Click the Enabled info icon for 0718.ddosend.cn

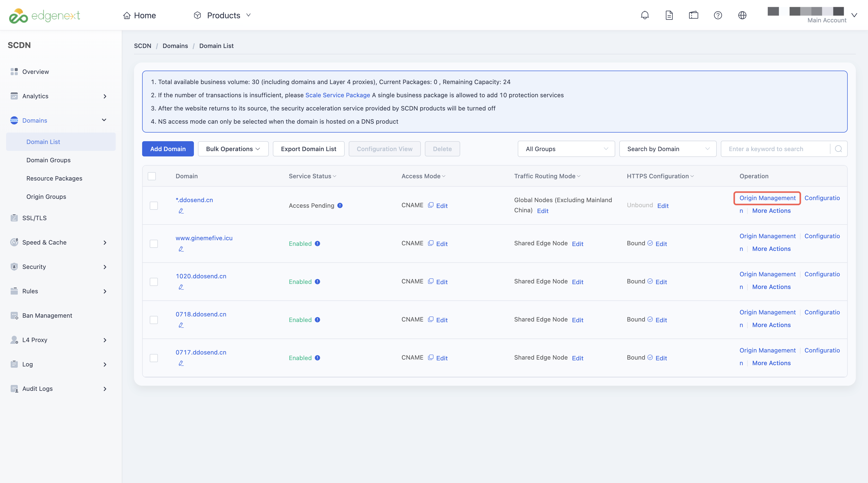[318, 319]
